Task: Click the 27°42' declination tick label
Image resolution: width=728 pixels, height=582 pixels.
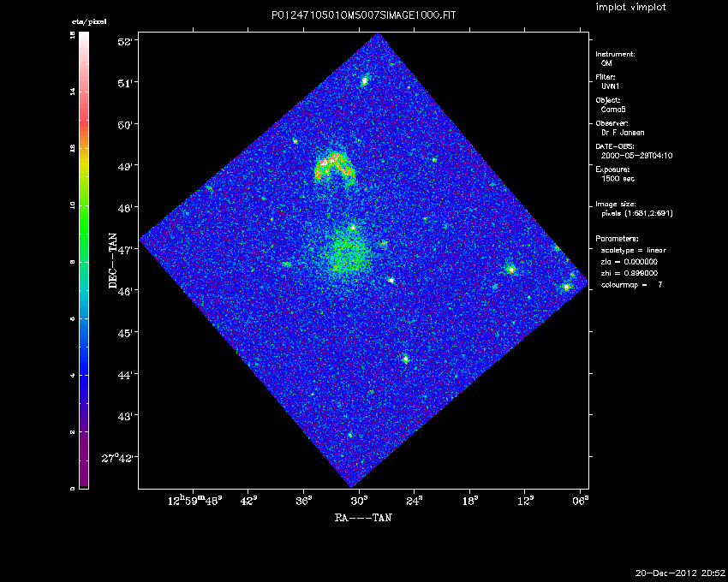Action: pyautogui.click(x=117, y=458)
